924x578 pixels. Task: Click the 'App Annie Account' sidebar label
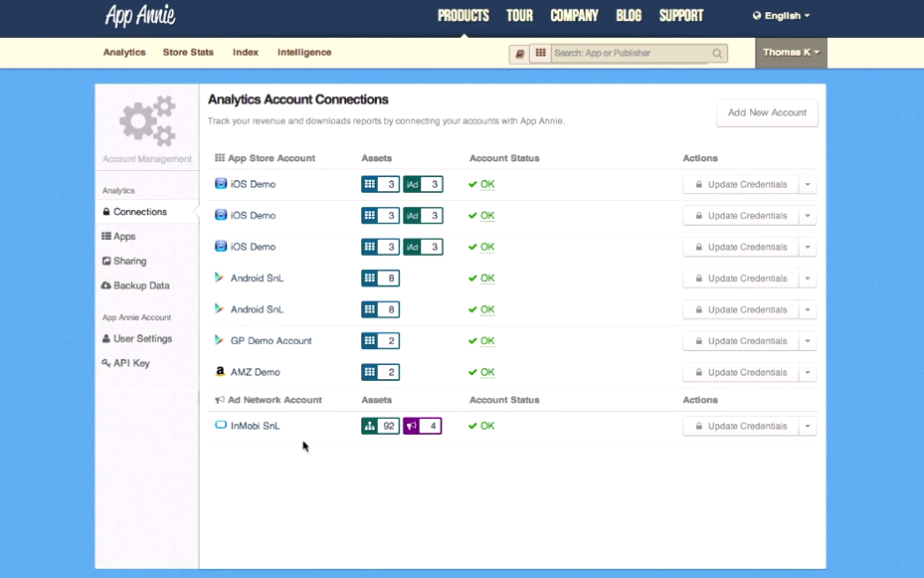point(136,317)
